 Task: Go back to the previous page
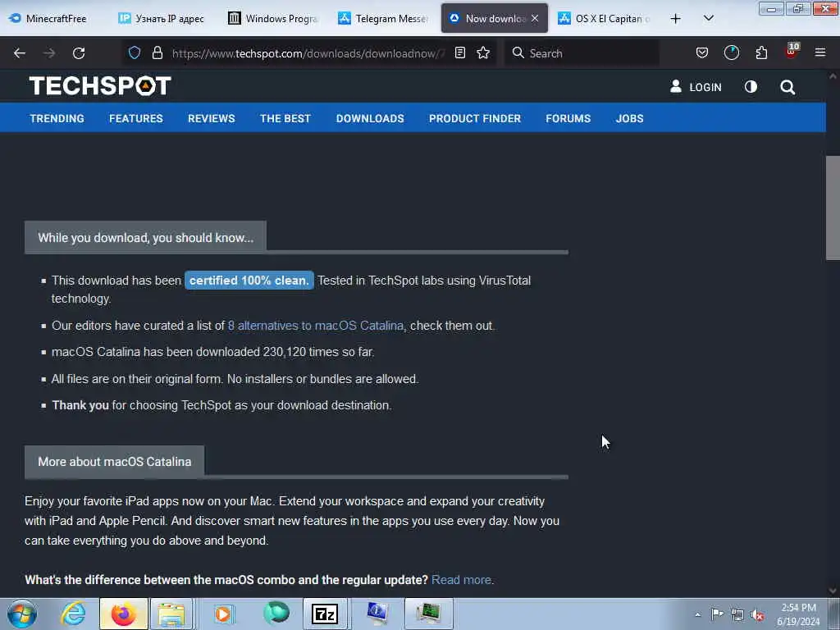[x=20, y=53]
